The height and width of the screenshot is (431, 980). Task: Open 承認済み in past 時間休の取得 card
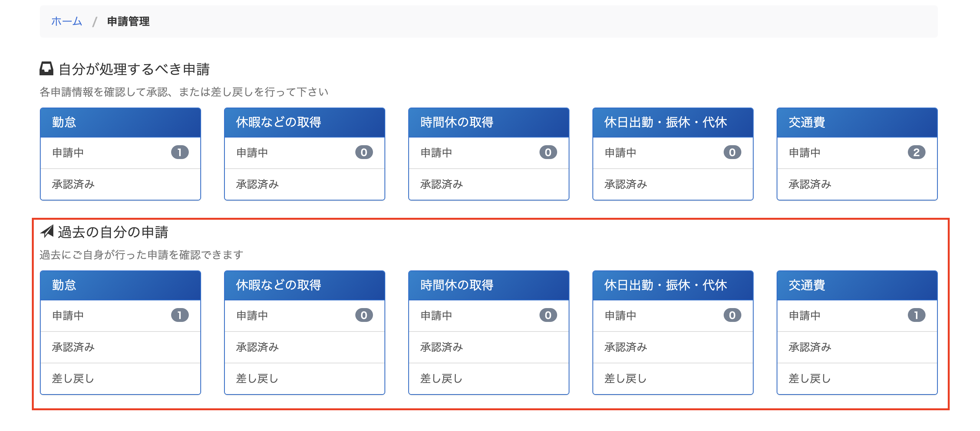point(441,347)
